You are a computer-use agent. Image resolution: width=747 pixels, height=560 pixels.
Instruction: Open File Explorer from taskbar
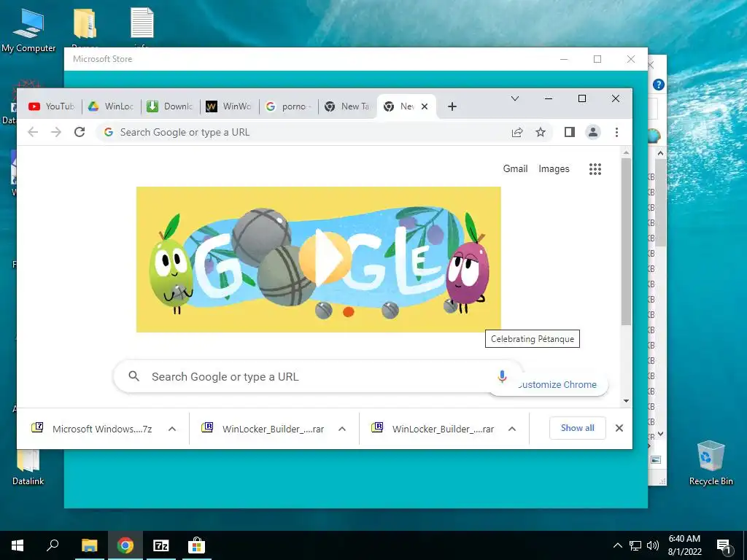[89, 545]
